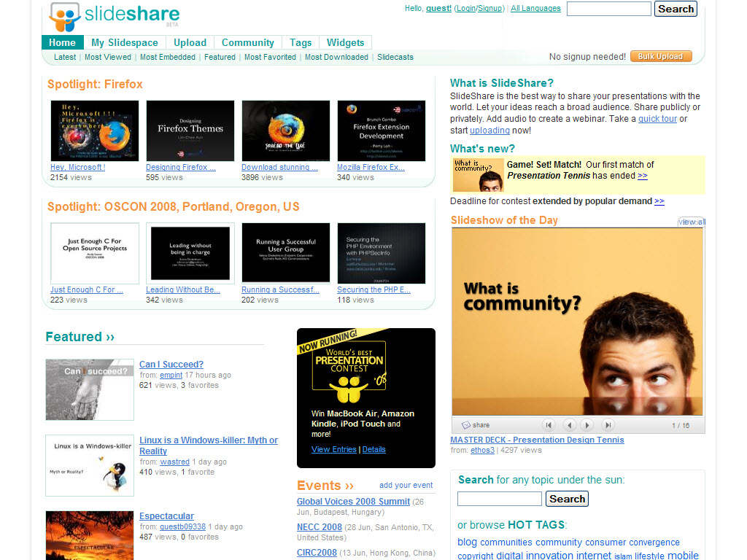
Task: Open Securing the PHP Environment thumbnail
Action: 382,253
